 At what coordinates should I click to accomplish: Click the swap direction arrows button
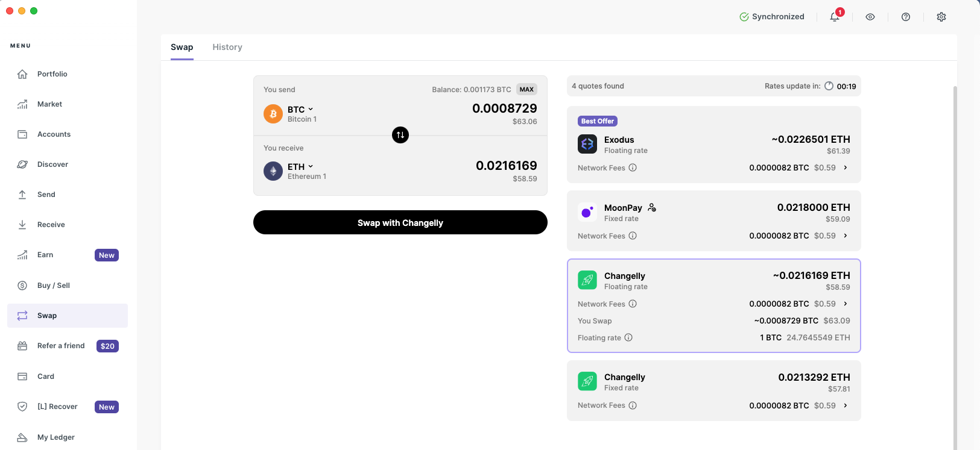coord(400,135)
